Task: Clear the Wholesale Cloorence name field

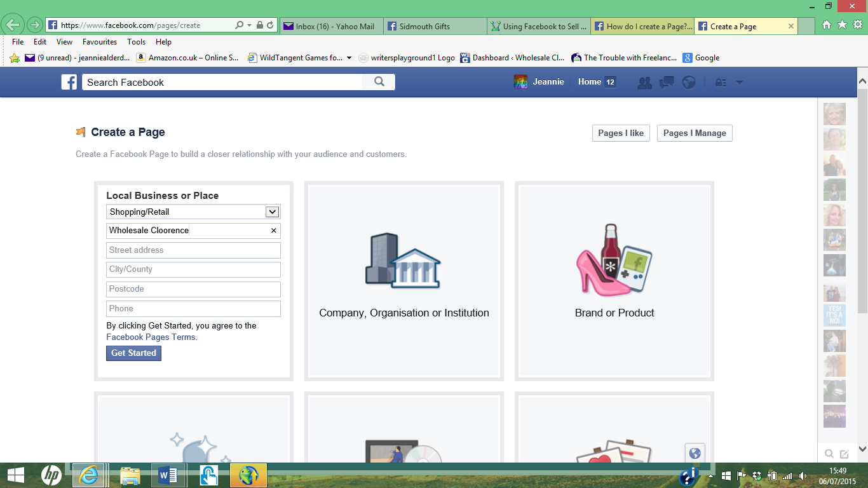Action: (274, 231)
